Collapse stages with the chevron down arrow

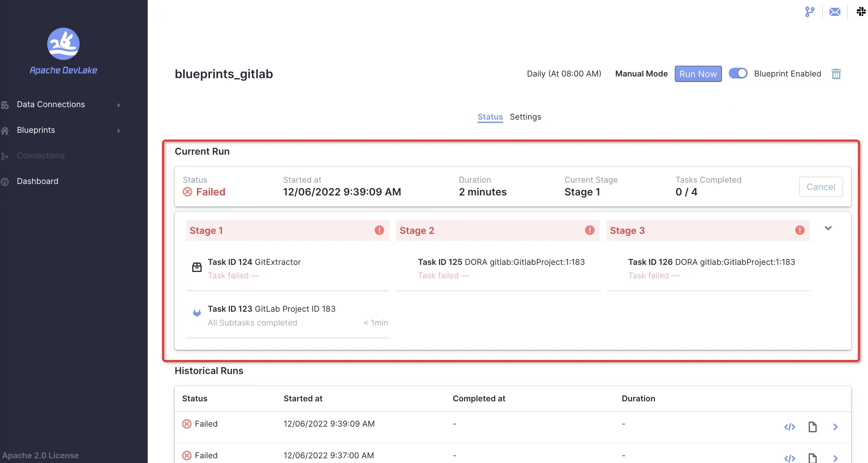pos(828,228)
